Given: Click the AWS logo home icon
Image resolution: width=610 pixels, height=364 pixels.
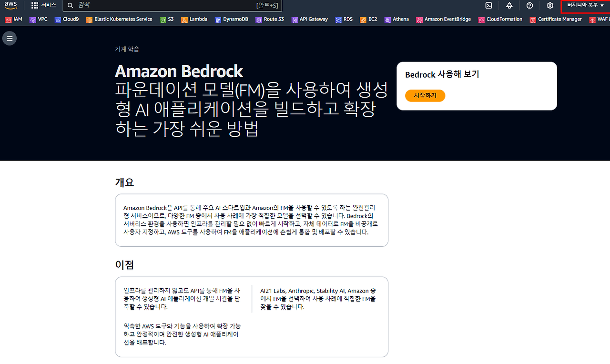Looking at the screenshot, I should (x=11, y=5).
